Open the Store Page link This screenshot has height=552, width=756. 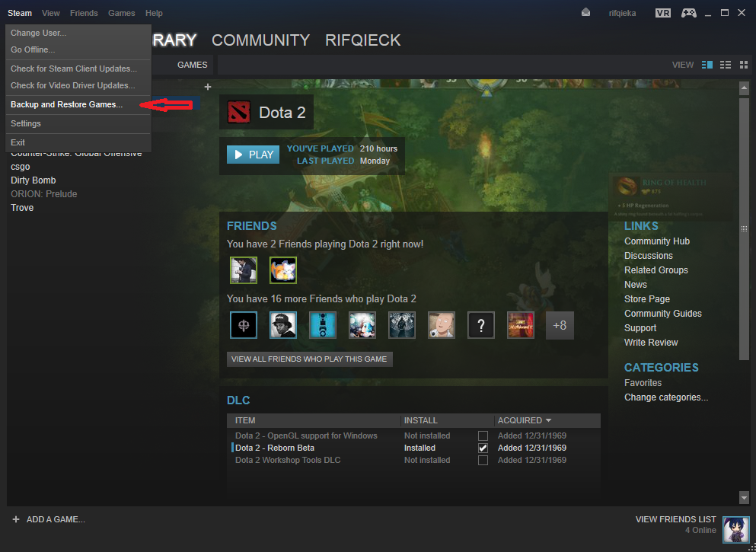coord(647,299)
